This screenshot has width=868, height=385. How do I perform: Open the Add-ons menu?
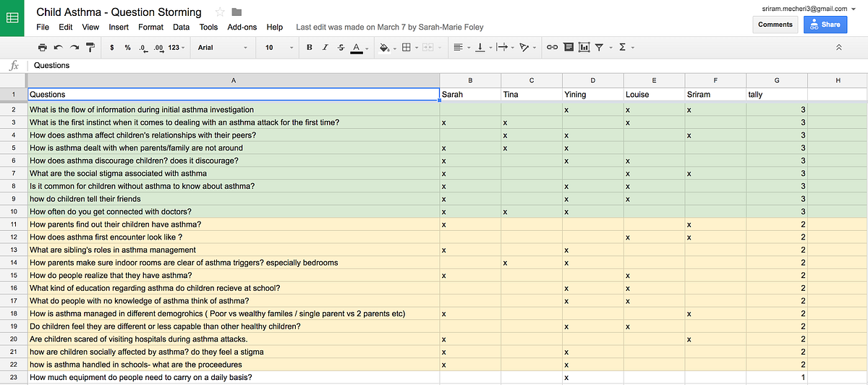click(x=242, y=27)
